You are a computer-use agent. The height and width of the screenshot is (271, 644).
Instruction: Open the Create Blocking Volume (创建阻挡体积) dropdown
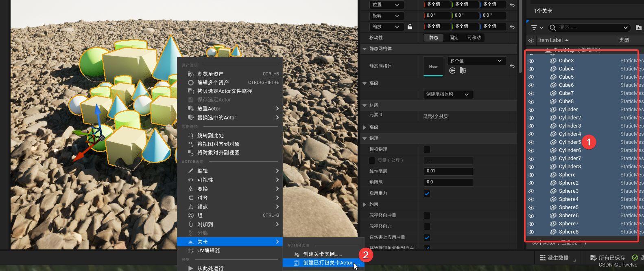pos(448,95)
